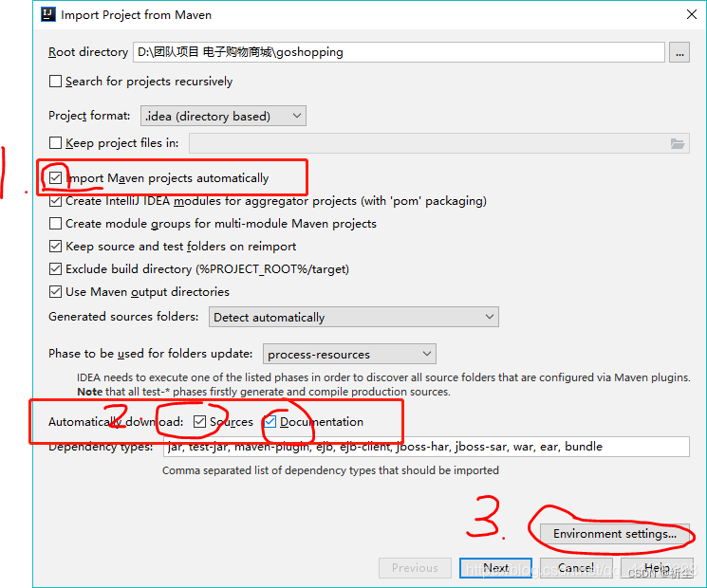Click the disabled Previous button
707x588 pixels.
pyautogui.click(x=415, y=568)
